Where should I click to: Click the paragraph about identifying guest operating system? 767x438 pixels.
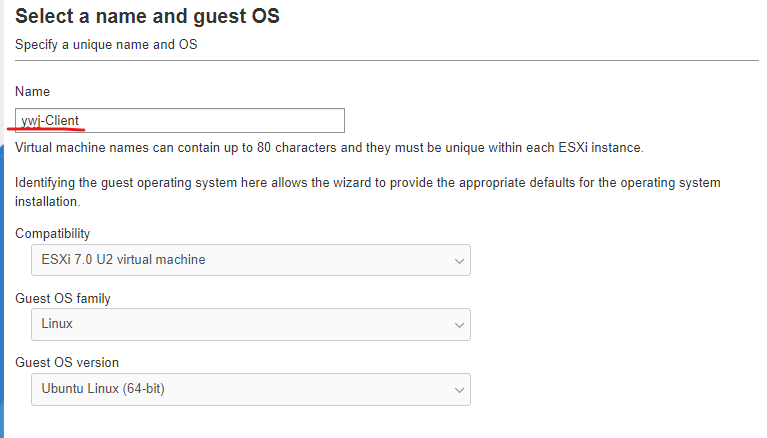tap(367, 192)
